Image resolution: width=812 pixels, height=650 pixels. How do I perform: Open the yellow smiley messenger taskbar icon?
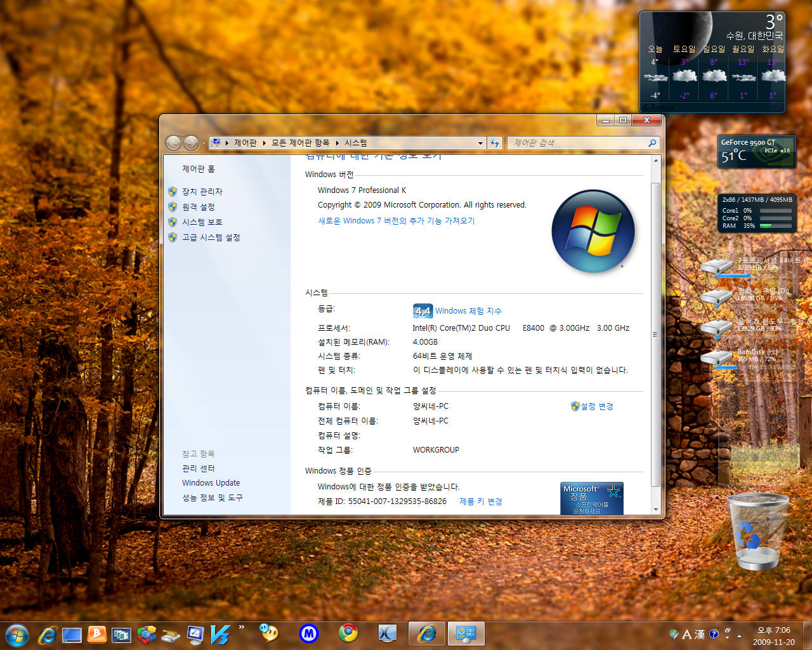268,632
